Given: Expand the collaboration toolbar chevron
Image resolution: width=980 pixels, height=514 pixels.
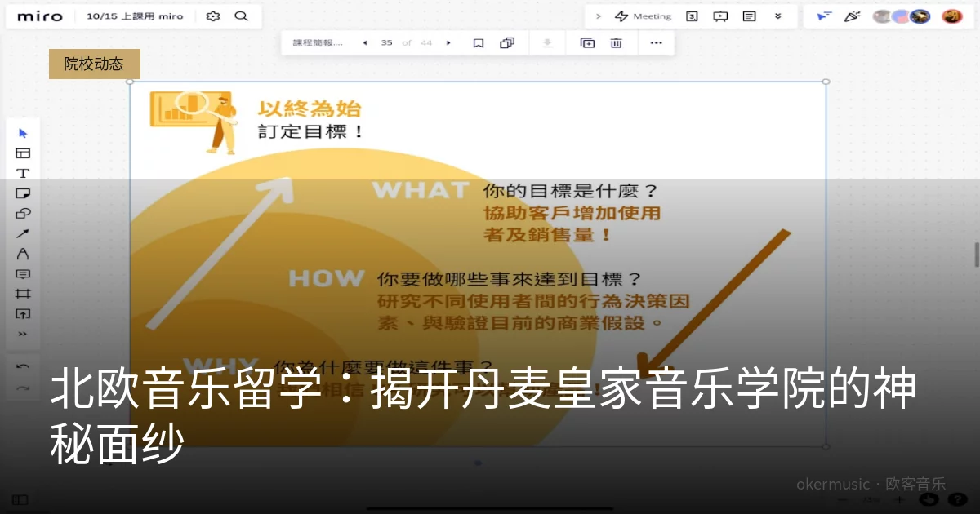Looking at the screenshot, I should (598, 16).
